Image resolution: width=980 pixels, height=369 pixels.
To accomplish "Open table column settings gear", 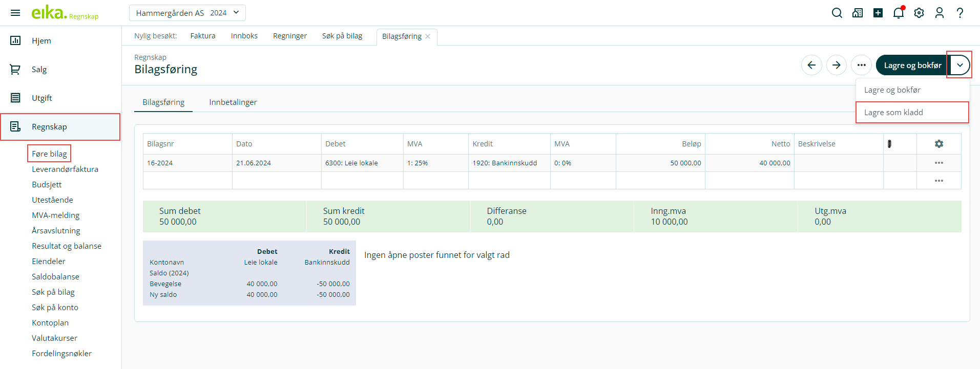I will pyautogui.click(x=939, y=144).
